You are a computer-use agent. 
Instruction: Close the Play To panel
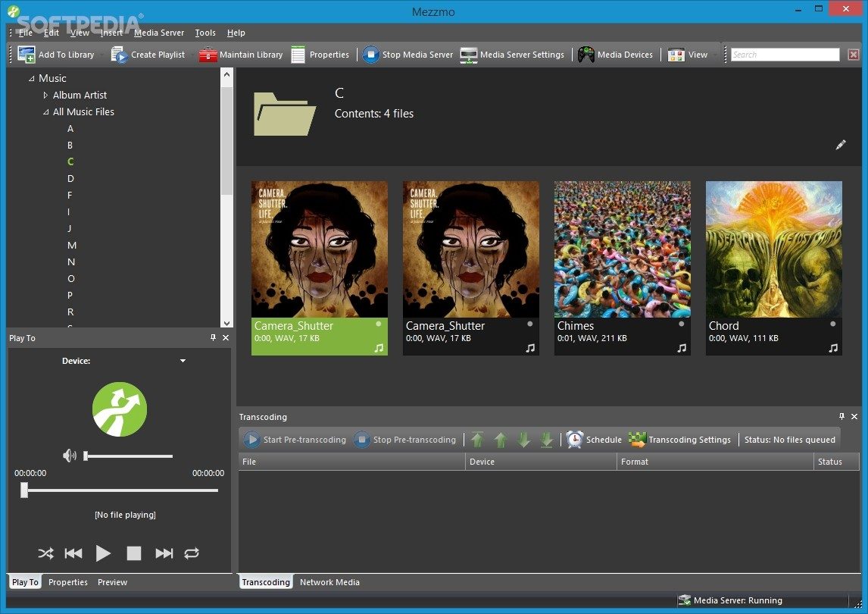(226, 337)
